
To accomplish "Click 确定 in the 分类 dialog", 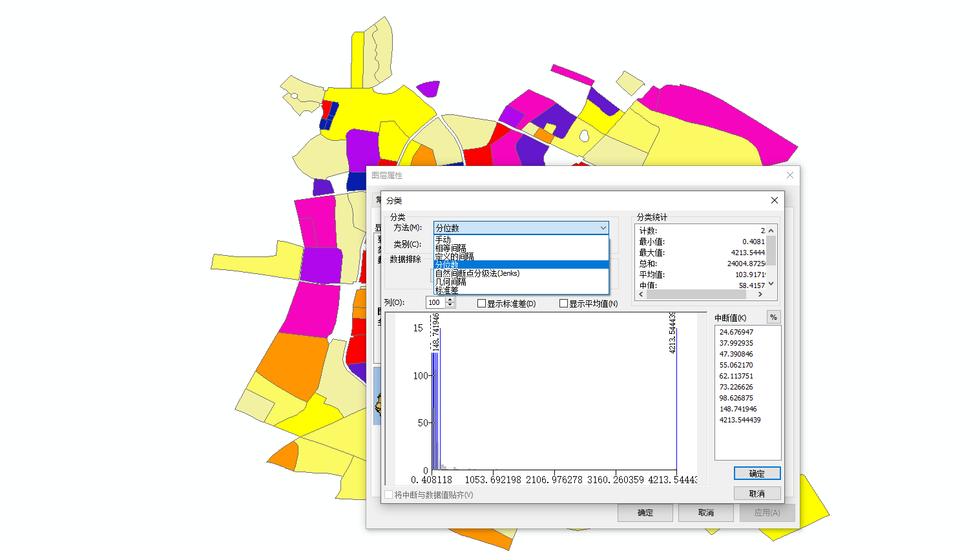I will pos(756,473).
